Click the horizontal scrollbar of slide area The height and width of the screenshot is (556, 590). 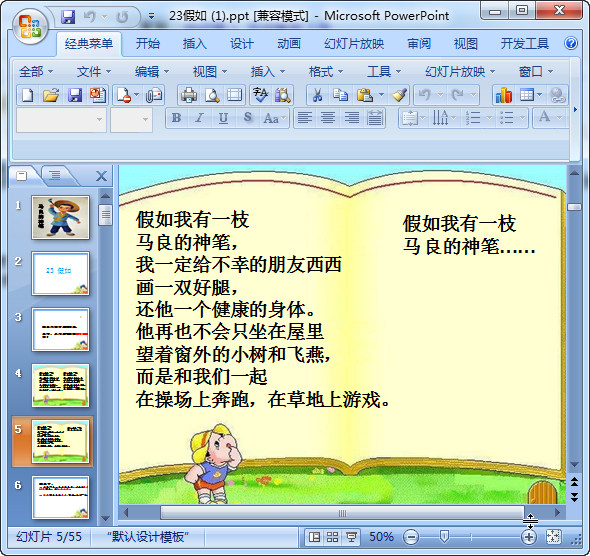pyautogui.click(x=342, y=513)
